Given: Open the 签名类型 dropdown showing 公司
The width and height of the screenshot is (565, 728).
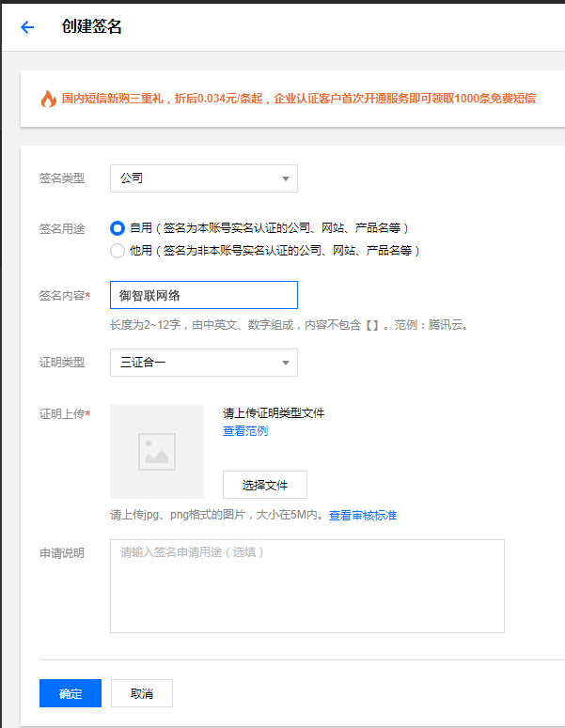Looking at the screenshot, I should coord(203,178).
